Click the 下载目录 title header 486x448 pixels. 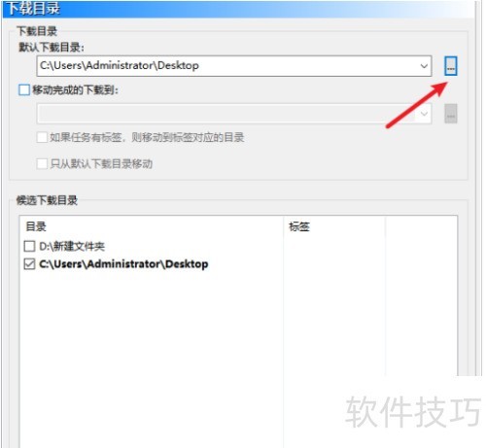click(34, 9)
